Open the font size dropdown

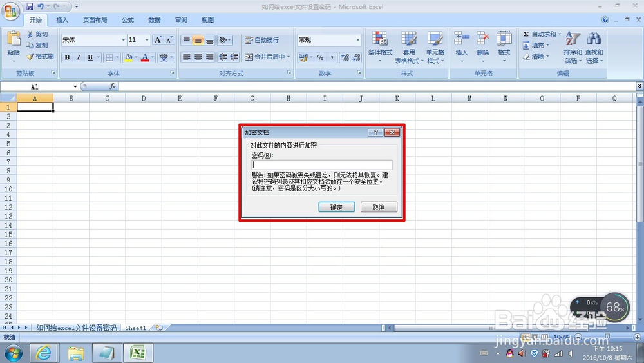pyautogui.click(x=147, y=40)
